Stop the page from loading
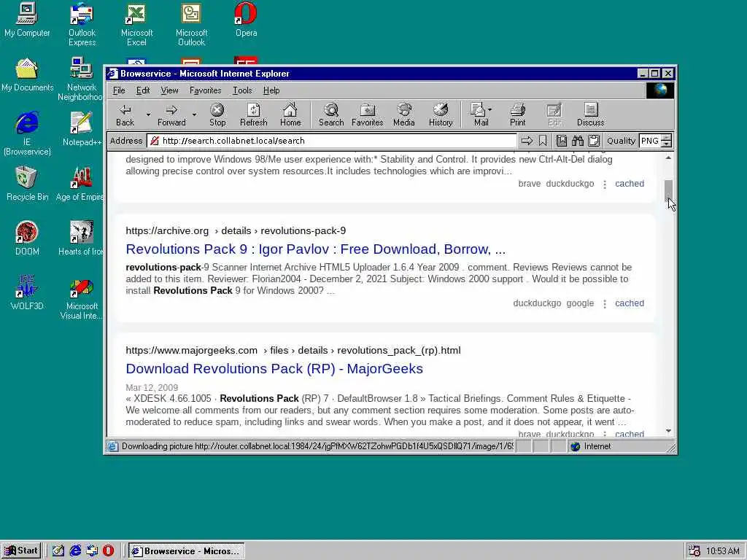This screenshot has width=747, height=560. (x=217, y=114)
